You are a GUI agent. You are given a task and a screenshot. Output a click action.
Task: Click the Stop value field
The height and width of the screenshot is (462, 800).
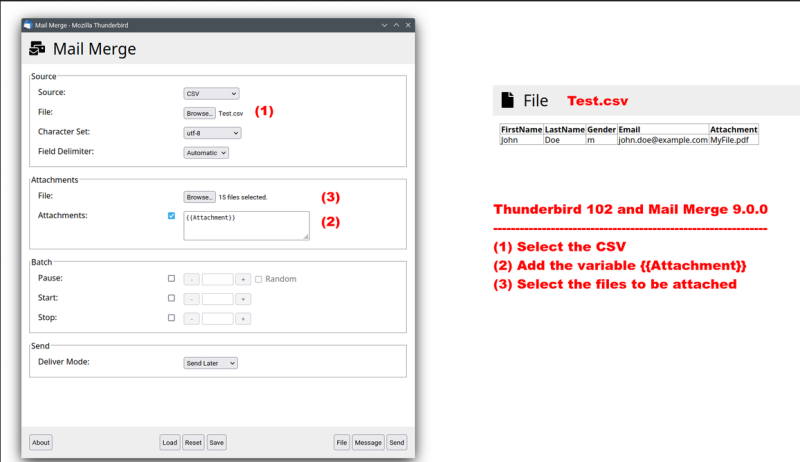click(217, 319)
